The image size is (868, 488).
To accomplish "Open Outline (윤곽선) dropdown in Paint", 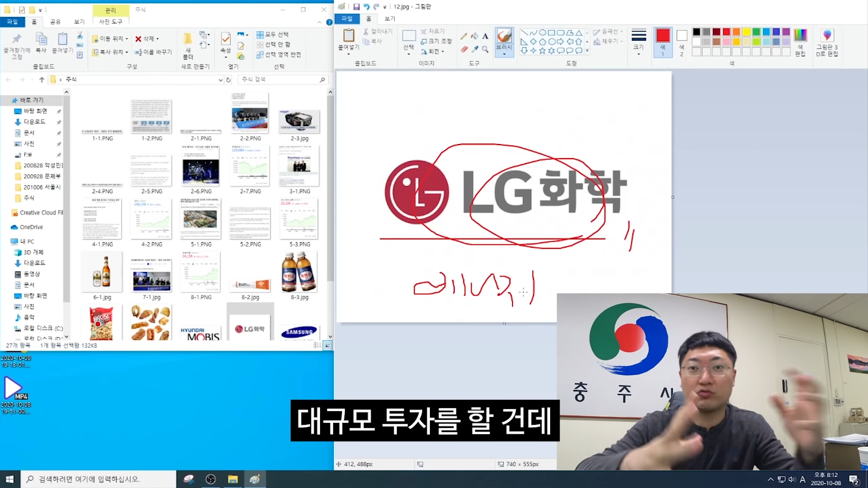I will [x=608, y=32].
